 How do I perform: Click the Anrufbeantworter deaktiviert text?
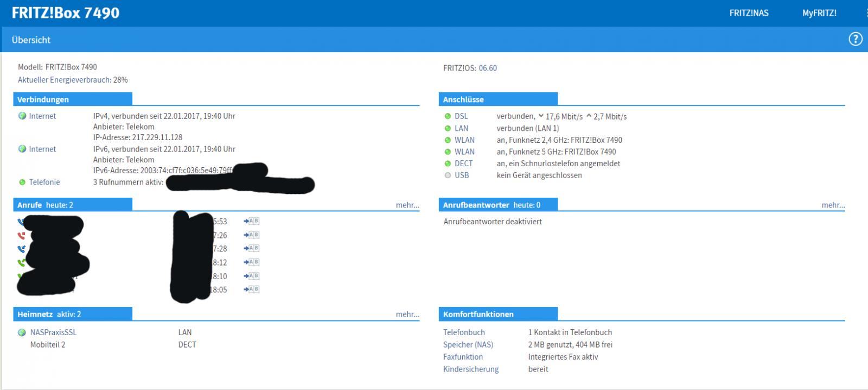point(493,222)
